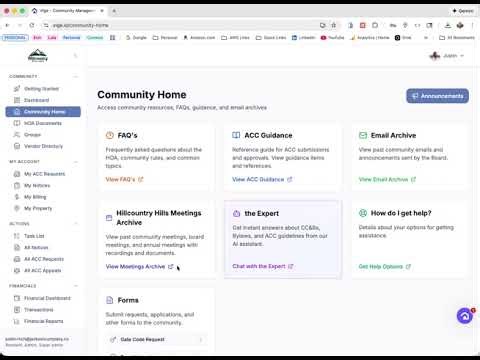Viewport: 480px width, 360px height.
Task: Click the browser back arrow
Action: (7, 25)
